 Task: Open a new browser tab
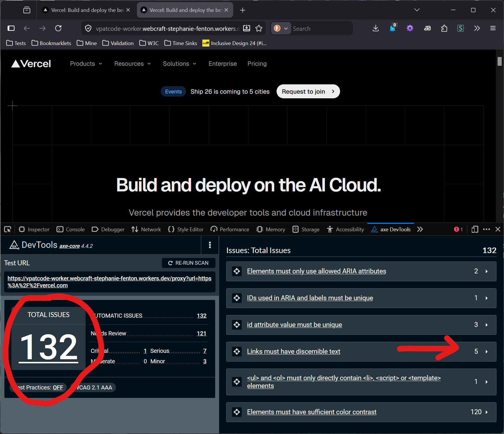pos(243,10)
